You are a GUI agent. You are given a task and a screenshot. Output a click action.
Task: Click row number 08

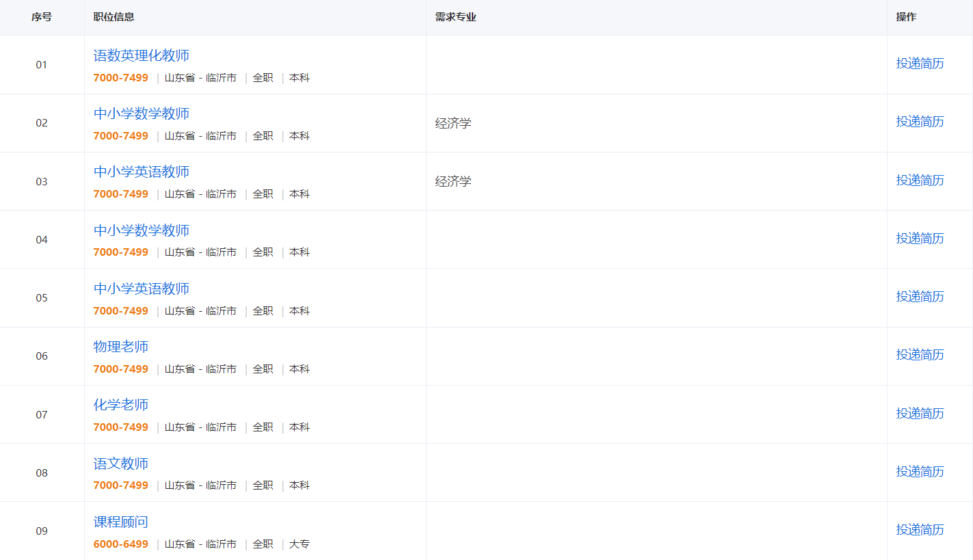[x=42, y=473]
